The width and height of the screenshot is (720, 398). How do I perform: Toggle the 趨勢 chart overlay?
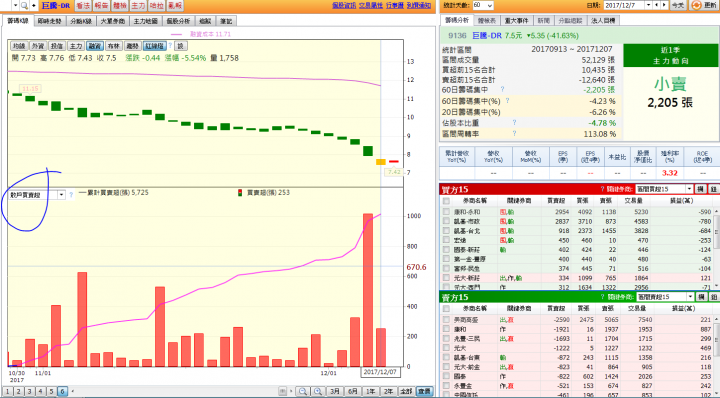click(x=132, y=46)
